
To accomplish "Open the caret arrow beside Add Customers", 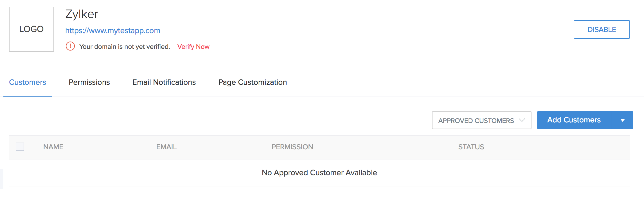I will pos(622,120).
